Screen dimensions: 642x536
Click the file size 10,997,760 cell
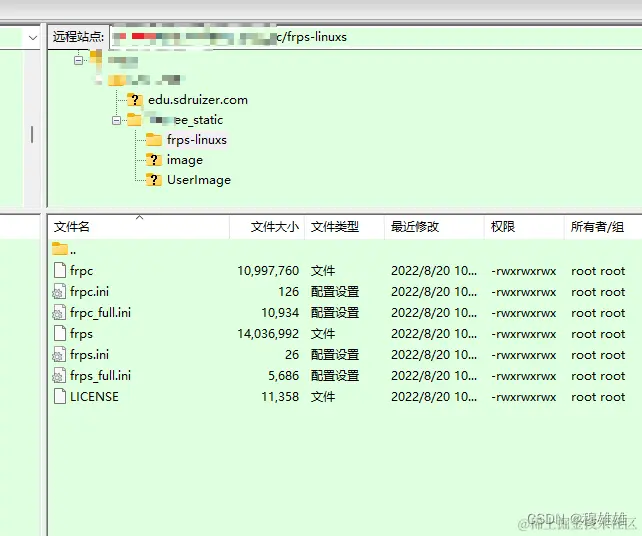pos(268,271)
